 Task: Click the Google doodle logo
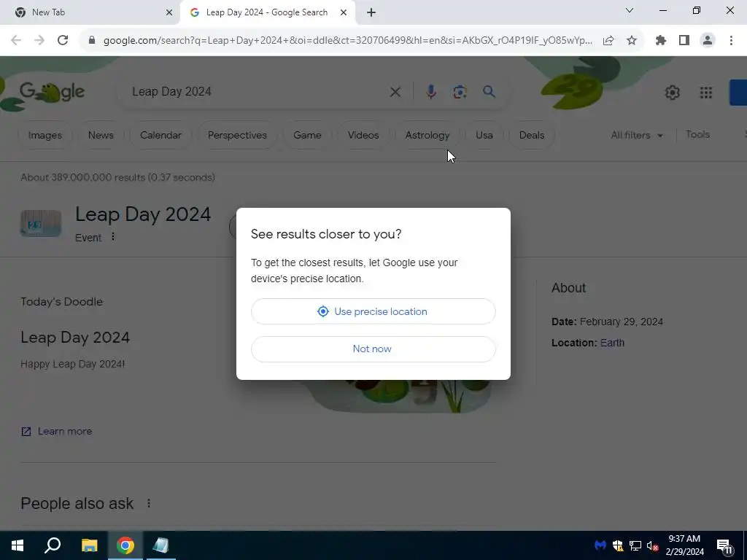tap(52, 91)
